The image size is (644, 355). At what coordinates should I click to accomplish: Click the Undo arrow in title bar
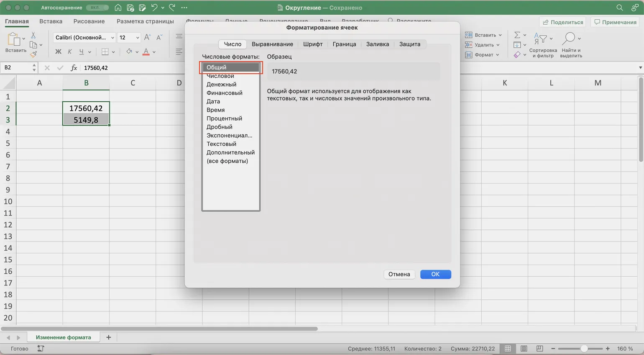[x=154, y=8]
